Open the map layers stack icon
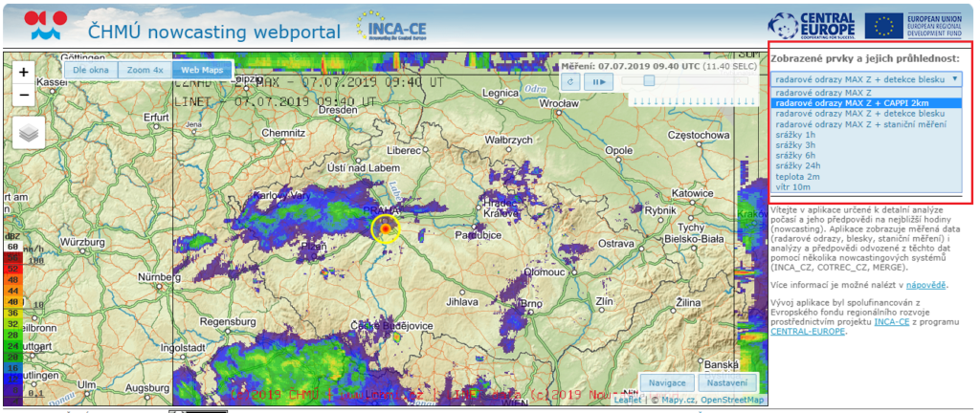The image size is (980, 413). pyautogui.click(x=28, y=132)
